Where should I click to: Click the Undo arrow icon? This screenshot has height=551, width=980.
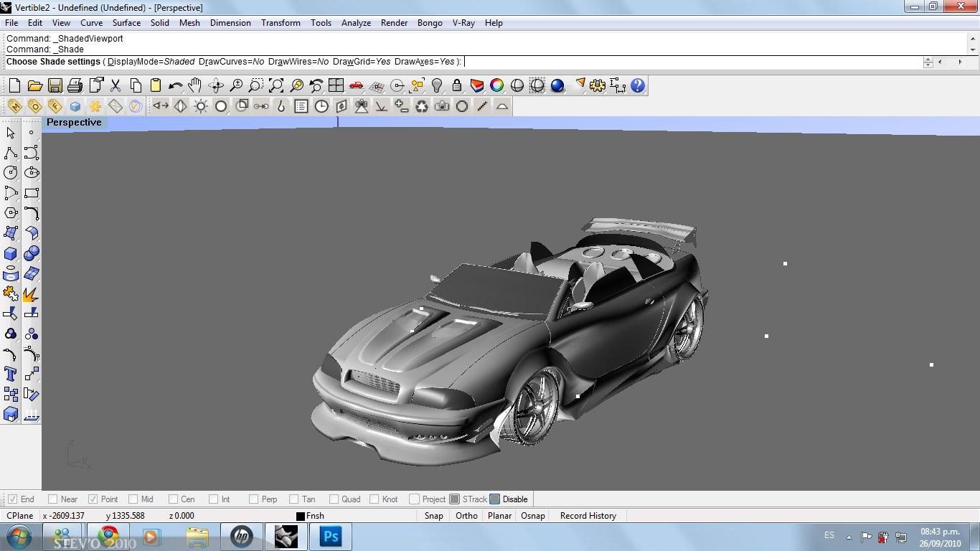click(x=175, y=86)
